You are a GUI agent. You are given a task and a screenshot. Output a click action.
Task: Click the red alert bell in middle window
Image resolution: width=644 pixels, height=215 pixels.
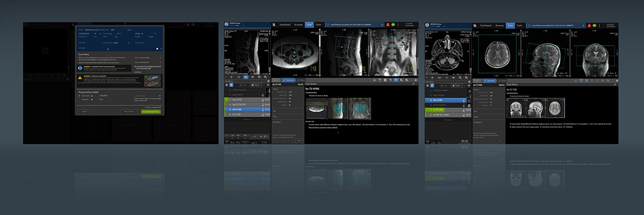388,25
